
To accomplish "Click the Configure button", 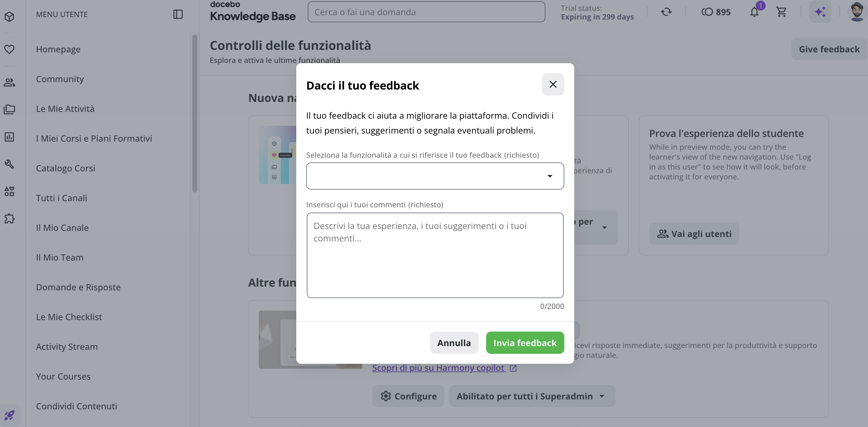I will (x=408, y=396).
